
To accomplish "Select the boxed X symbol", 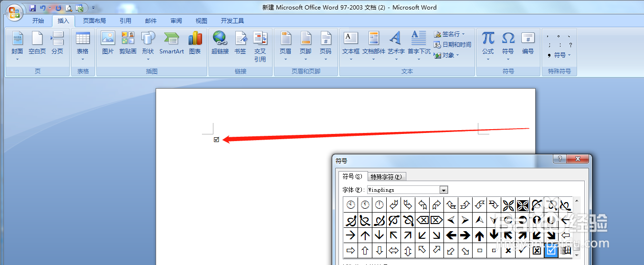I will coord(537,251).
